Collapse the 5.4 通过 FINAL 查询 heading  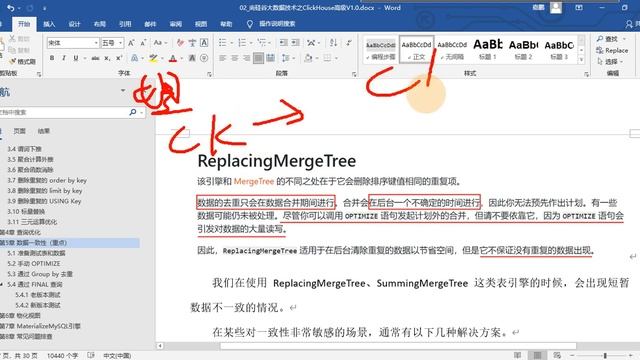1,284
